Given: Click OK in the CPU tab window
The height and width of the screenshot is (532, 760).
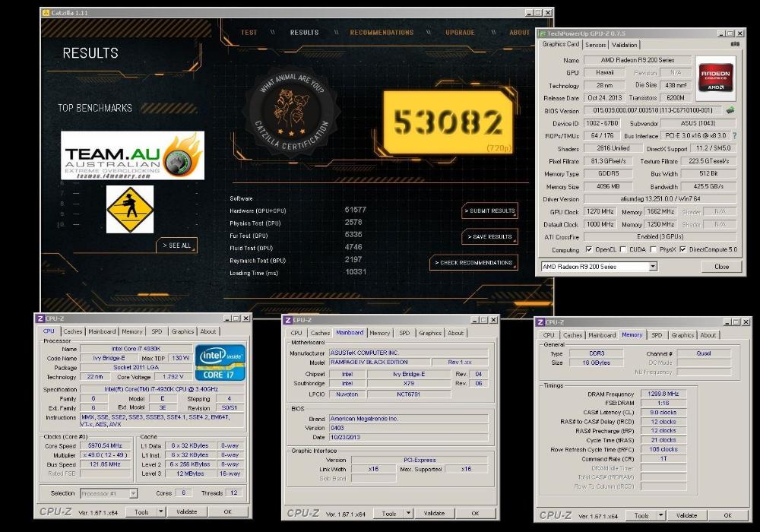Looking at the screenshot, I should (x=228, y=511).
